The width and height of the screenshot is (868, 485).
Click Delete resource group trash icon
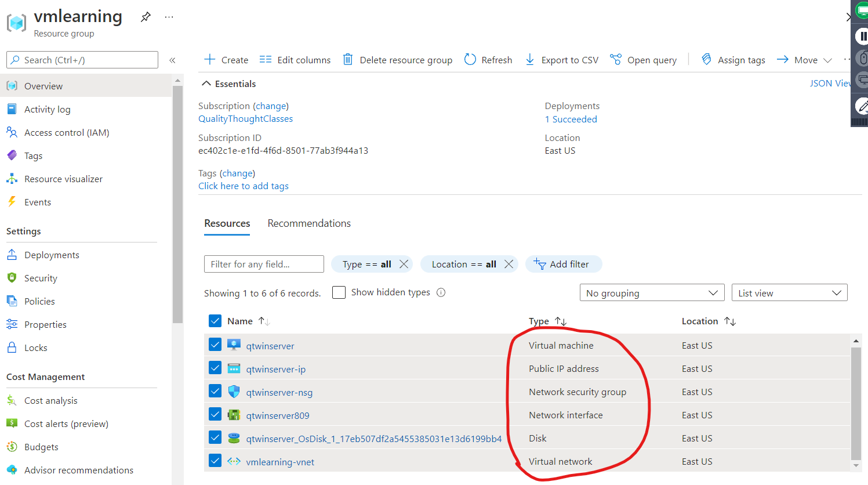348,59
